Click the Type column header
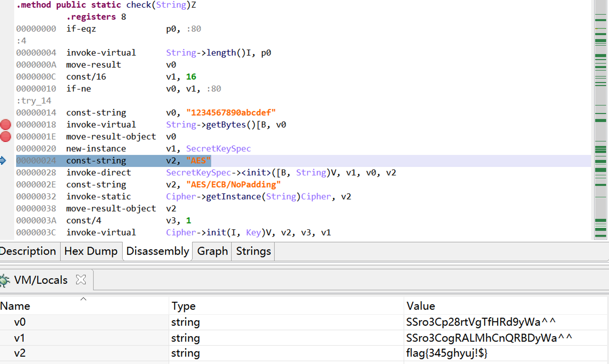This screenshot has width=609, height=364. [183, 306]
